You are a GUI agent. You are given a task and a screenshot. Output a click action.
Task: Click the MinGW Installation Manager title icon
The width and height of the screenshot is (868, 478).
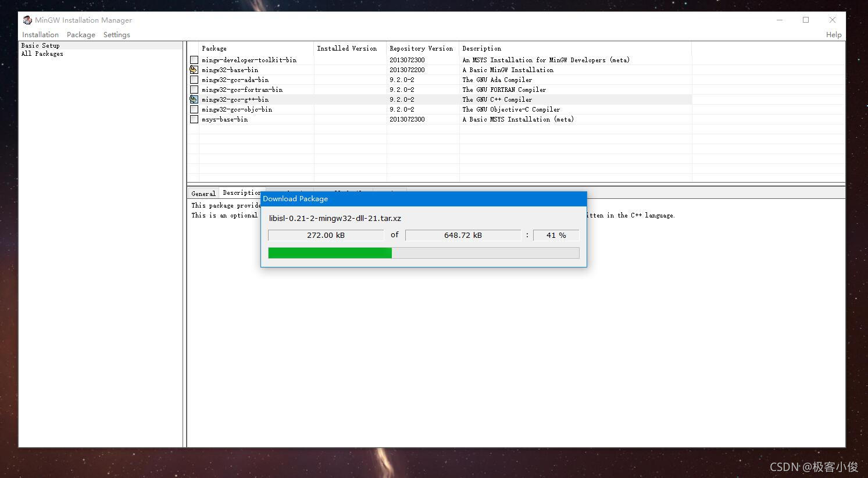pos(27,20)
